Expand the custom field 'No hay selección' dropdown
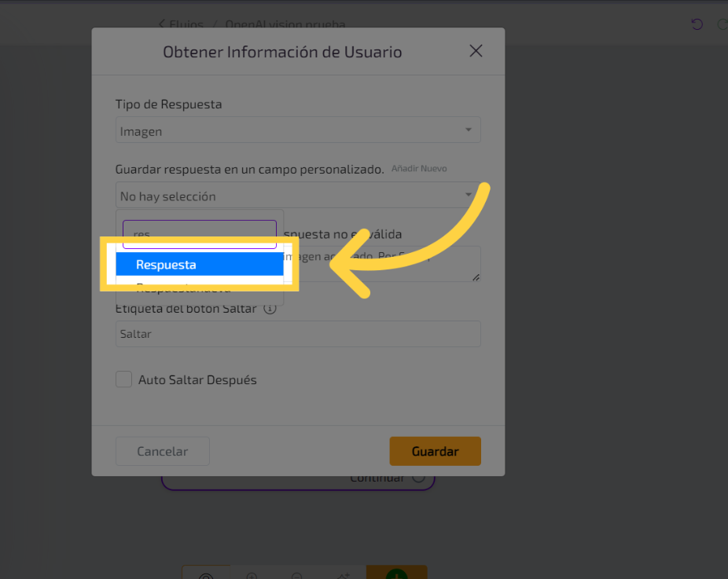 click(298, 196)
